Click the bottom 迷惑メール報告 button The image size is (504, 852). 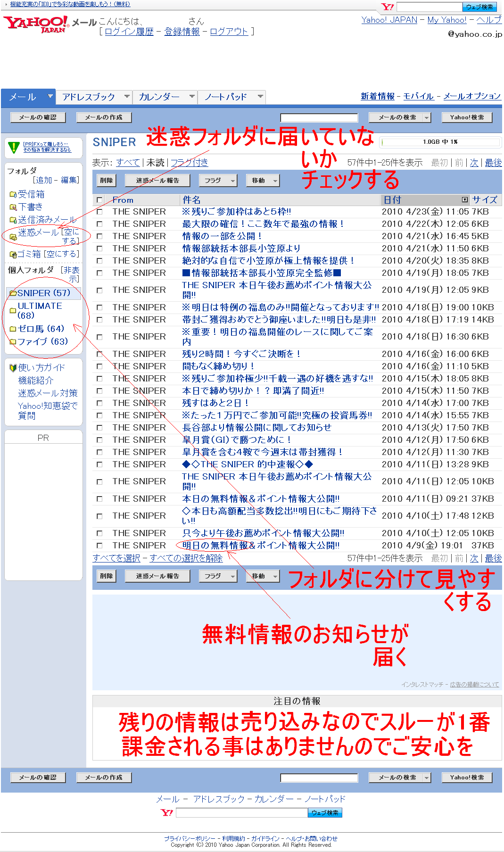point(157,576)
